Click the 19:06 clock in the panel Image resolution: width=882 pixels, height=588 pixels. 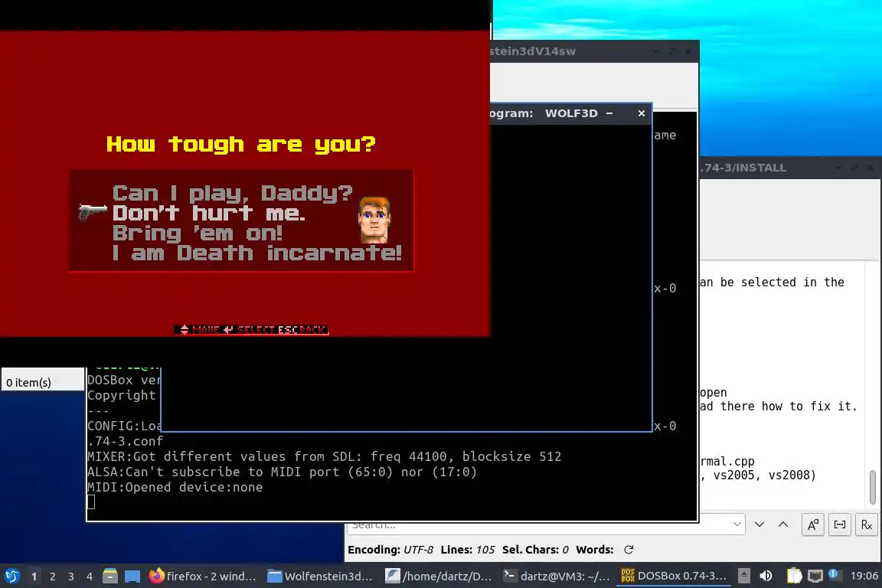click(864, 576)
